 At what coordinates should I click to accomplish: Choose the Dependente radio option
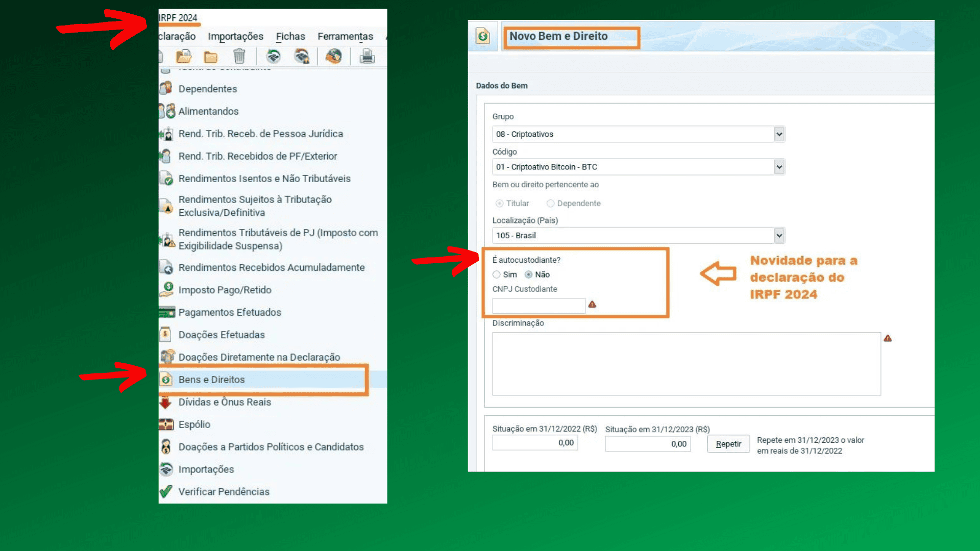(550, 204)
